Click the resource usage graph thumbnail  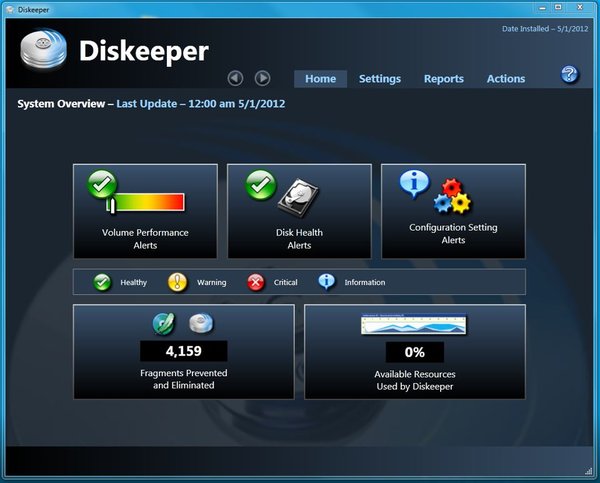pos(414,324)
